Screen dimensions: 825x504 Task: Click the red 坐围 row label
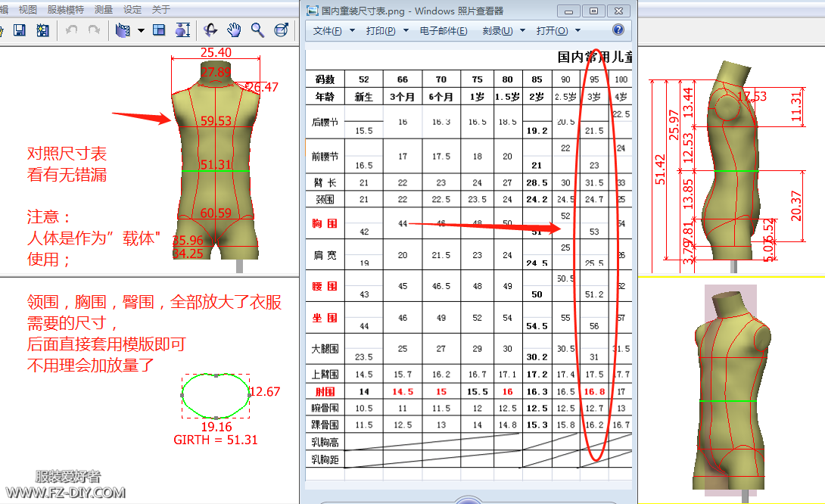click(x=325, y=318)
